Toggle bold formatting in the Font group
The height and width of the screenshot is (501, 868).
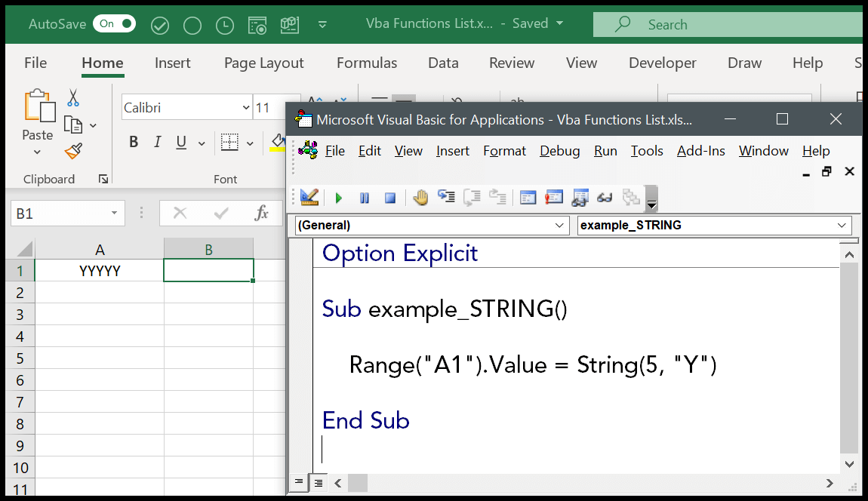pyautogui.click(x=134, y=141)
